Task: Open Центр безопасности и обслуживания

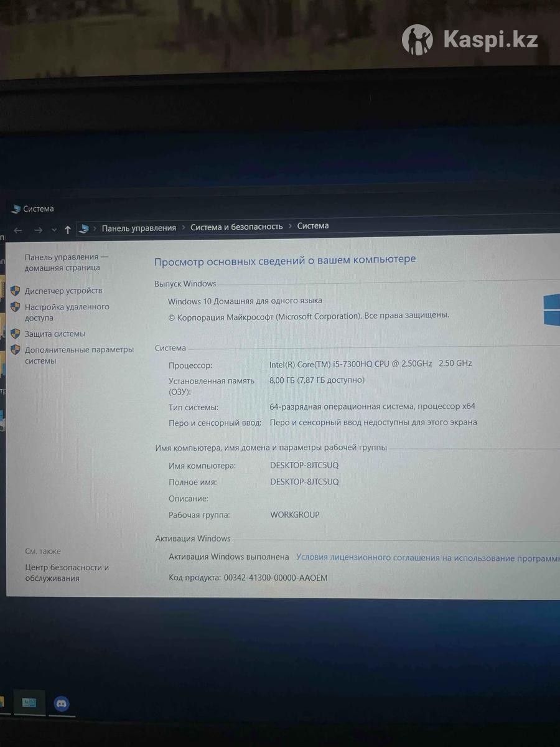Action: [67, 573]
